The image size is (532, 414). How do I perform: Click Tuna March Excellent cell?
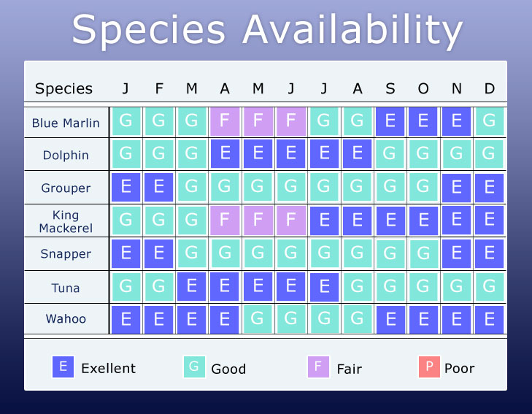point(192,287)
